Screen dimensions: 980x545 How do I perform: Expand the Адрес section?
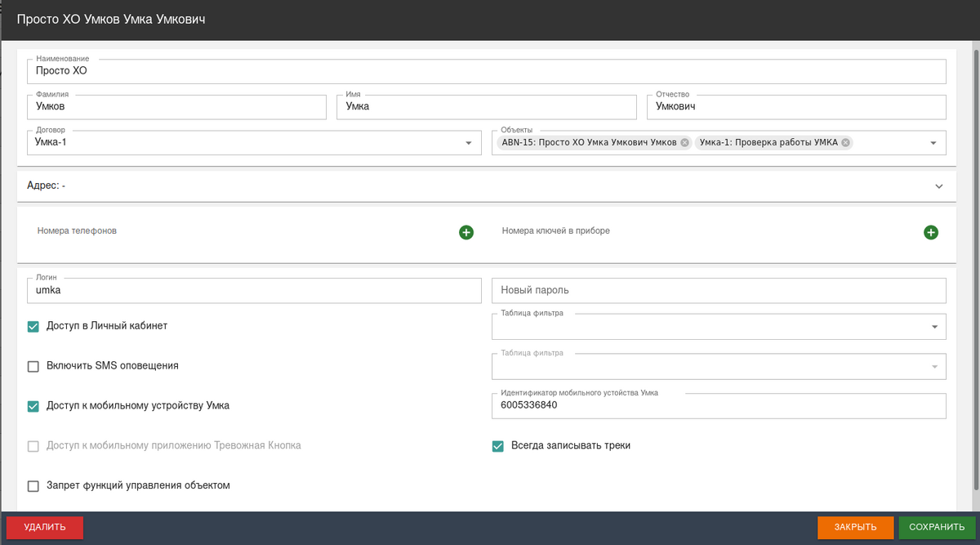pyautogui.click(x=939, y=186)
